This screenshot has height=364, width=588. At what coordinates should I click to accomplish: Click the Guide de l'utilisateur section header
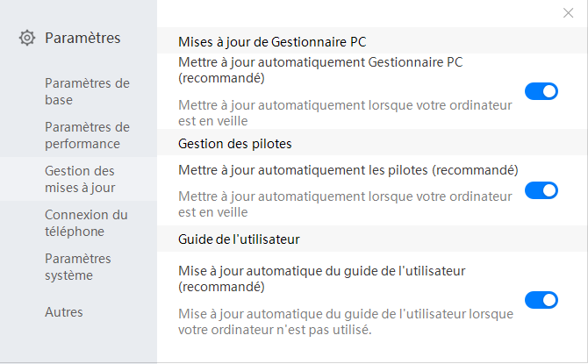tap(240, 239)
